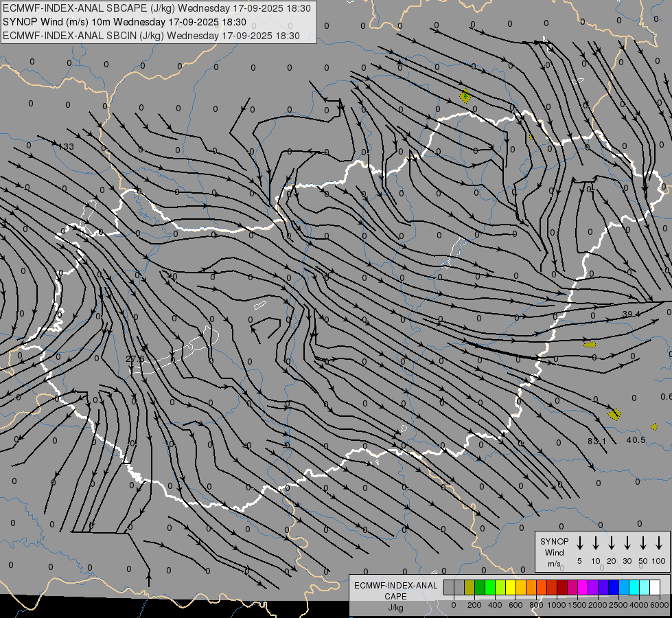Select the cyan 4000 J/kg legend swatch
The width and height of the screenshot is (672, 618).
tap(634, 587)
